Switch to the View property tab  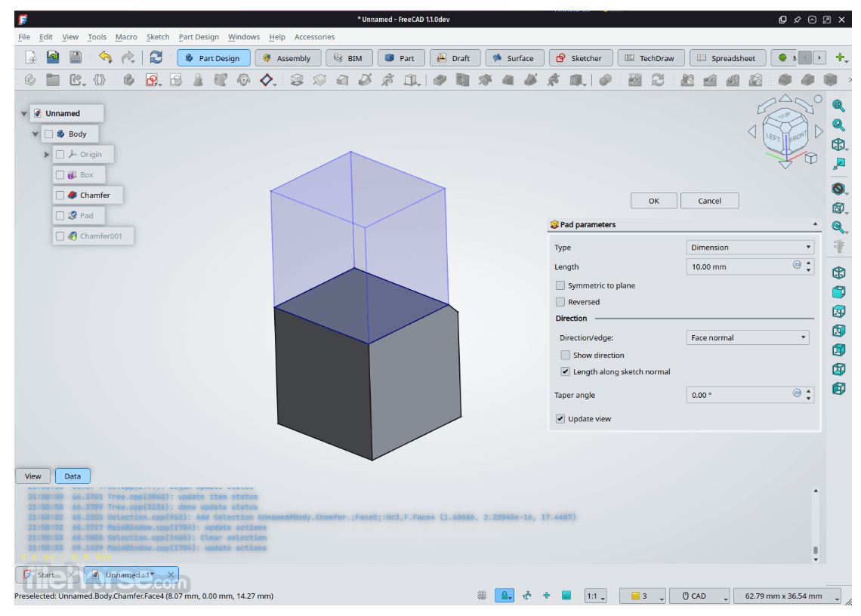coord(33,476)
